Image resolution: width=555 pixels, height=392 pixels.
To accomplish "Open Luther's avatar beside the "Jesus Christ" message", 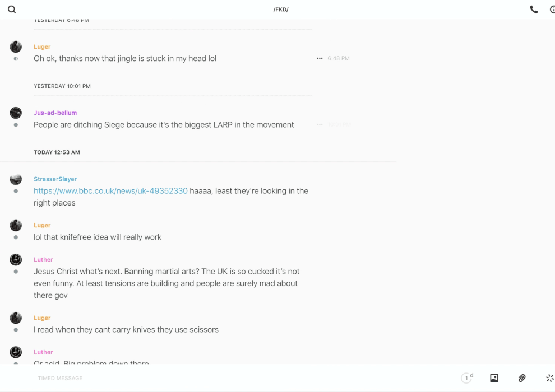I will point(16,260).
